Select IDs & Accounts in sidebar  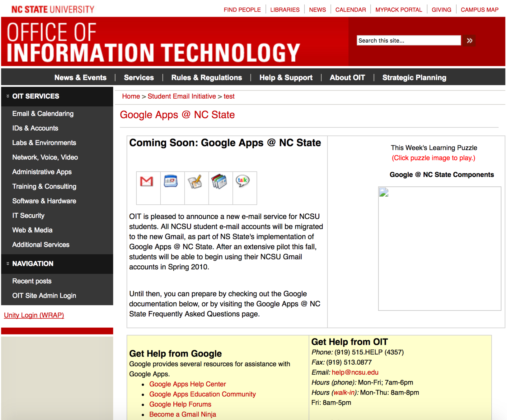click(x=35, y=128)
